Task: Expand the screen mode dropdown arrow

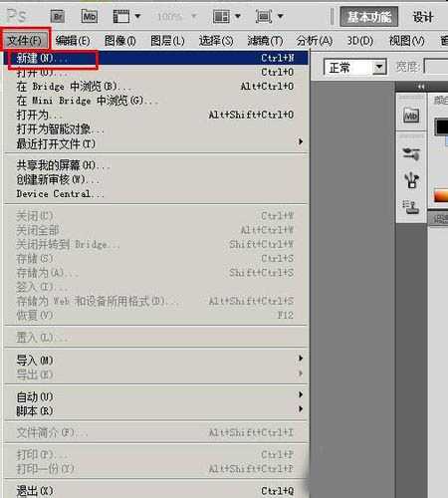Action: pos(280,16)
